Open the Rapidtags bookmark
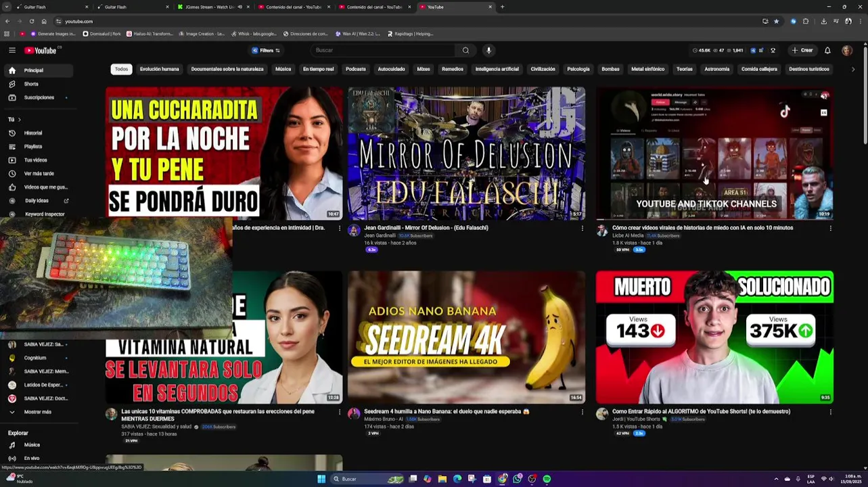 [410, 34]
